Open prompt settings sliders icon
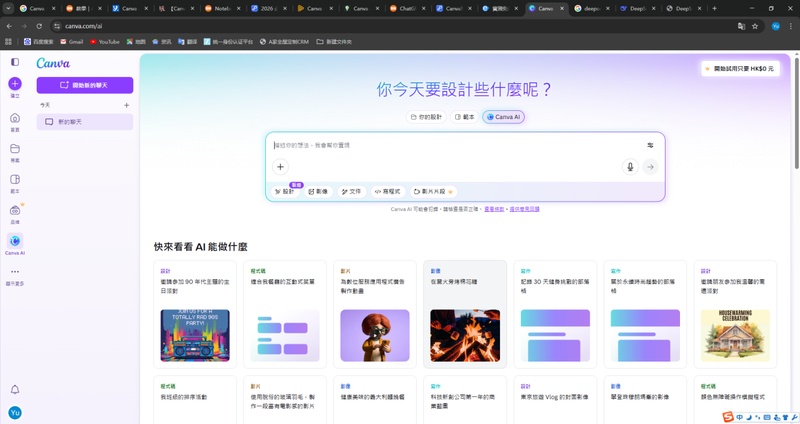Viewport: 800px width, 424px height. [x=650, y=145]
